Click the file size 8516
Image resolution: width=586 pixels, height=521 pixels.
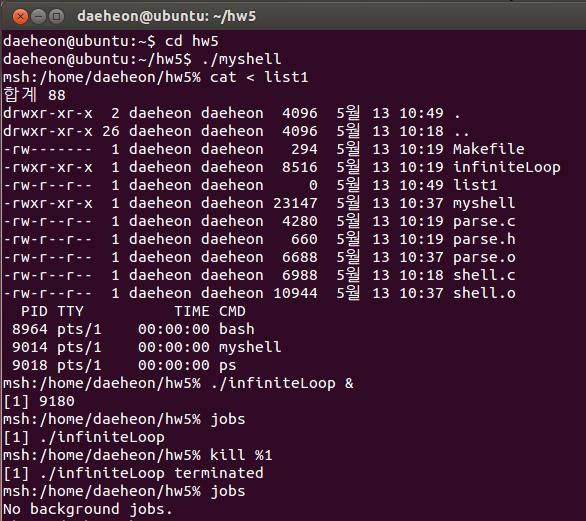[300, 167]
